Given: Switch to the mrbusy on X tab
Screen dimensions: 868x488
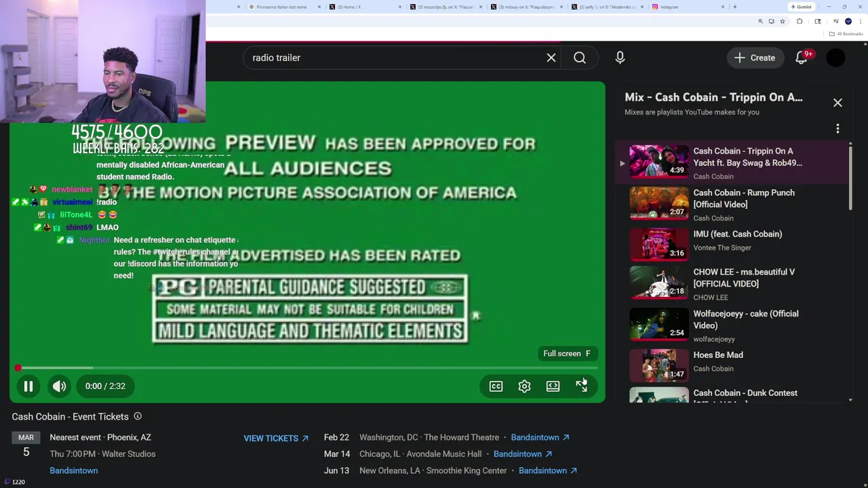Looking at the screenshot, I should [526, 7].
